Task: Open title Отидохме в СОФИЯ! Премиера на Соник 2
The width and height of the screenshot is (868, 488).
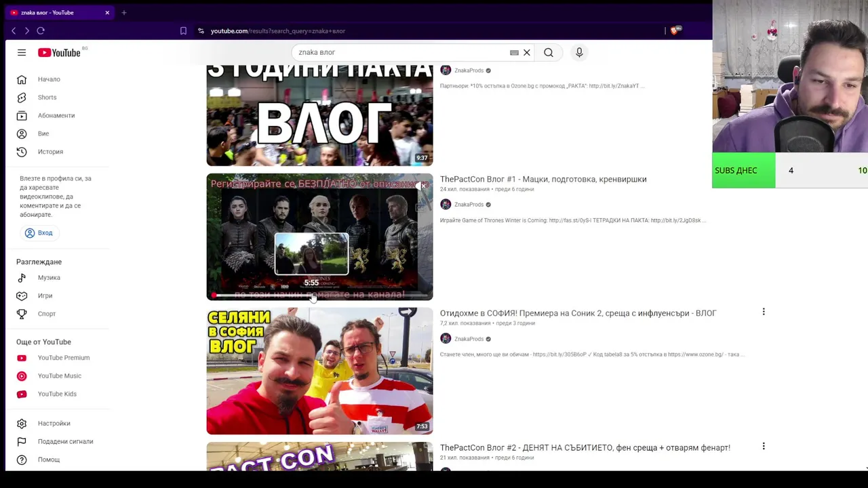Action: [x=578, y=313]
